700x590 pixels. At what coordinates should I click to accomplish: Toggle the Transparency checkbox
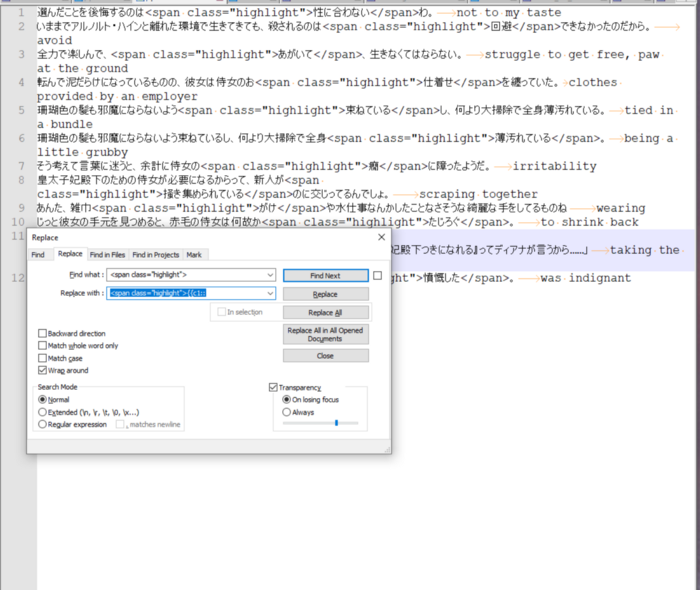tap(273, 387)
